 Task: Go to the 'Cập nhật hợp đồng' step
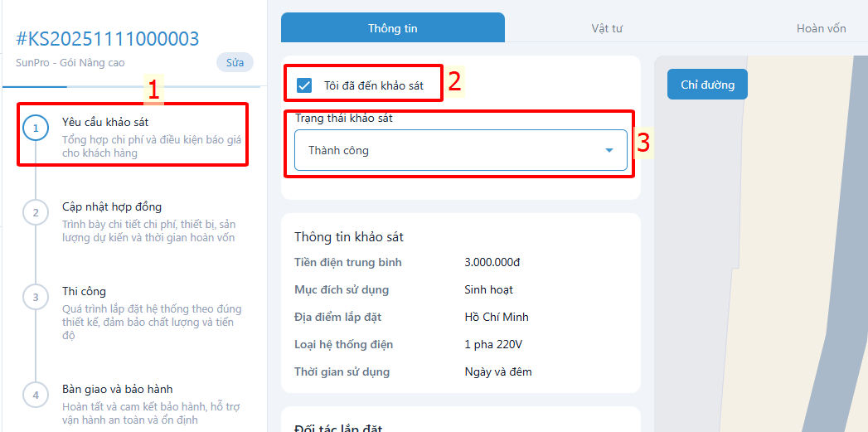point(112,206)
